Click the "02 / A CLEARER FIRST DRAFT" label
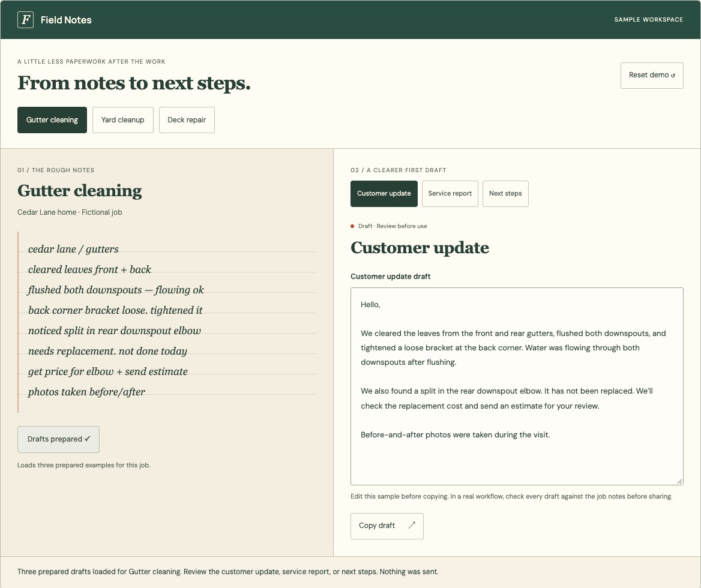 [x=399, y=170]
